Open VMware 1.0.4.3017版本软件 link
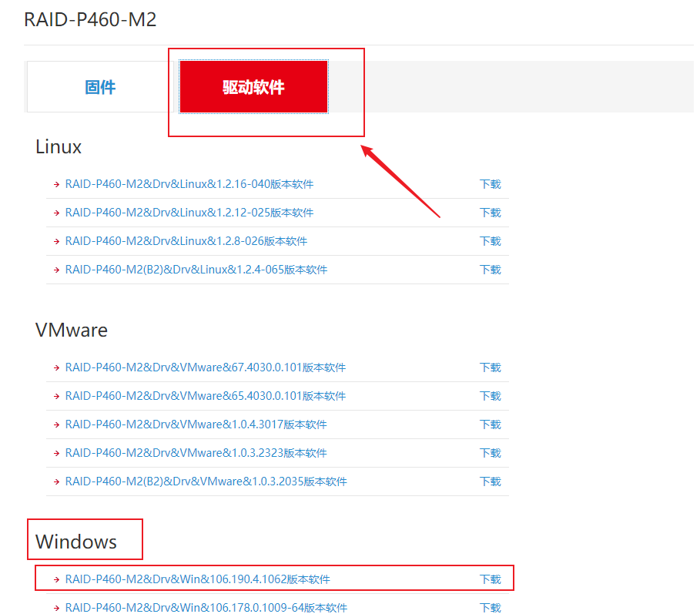700x614 pixels. coord(196,424)
